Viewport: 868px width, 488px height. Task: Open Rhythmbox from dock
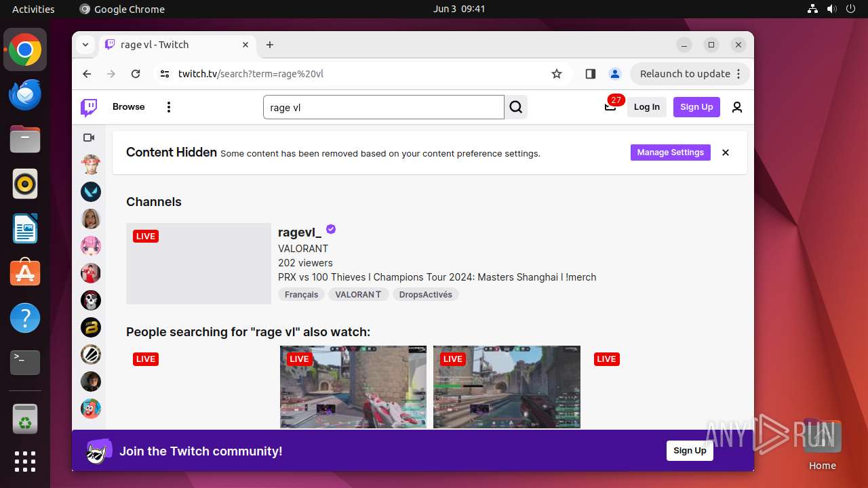tap(25, 184)
